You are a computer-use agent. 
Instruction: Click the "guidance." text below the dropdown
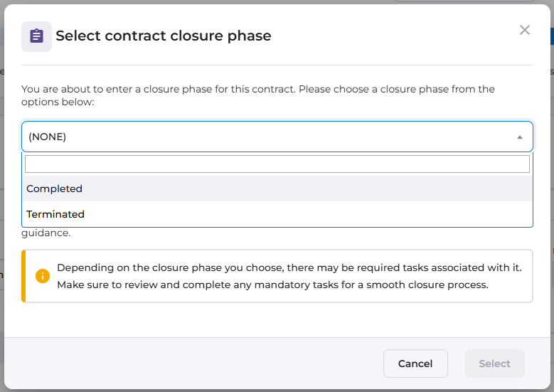(x=46, y=233)
